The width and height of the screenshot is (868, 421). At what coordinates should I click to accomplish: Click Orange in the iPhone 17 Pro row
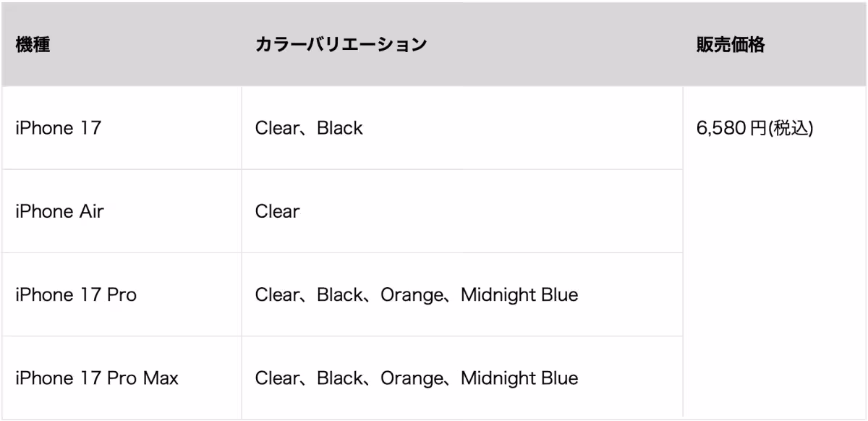(x=410, y=295)
